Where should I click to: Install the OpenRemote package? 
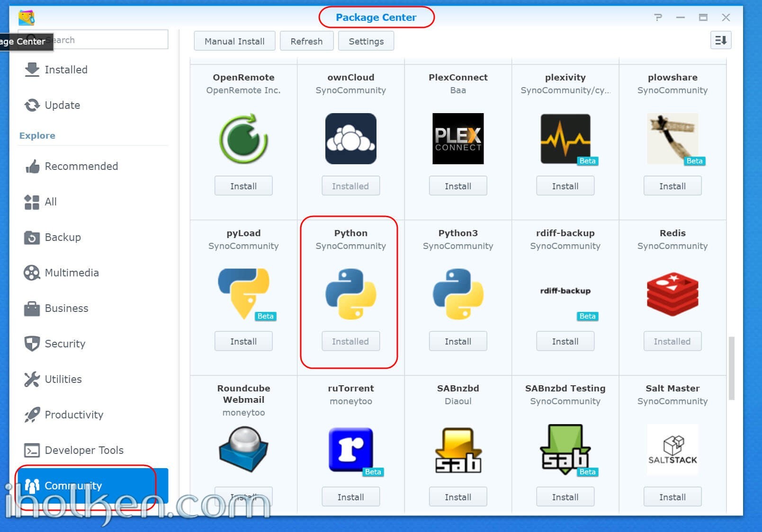pos(243,186)
